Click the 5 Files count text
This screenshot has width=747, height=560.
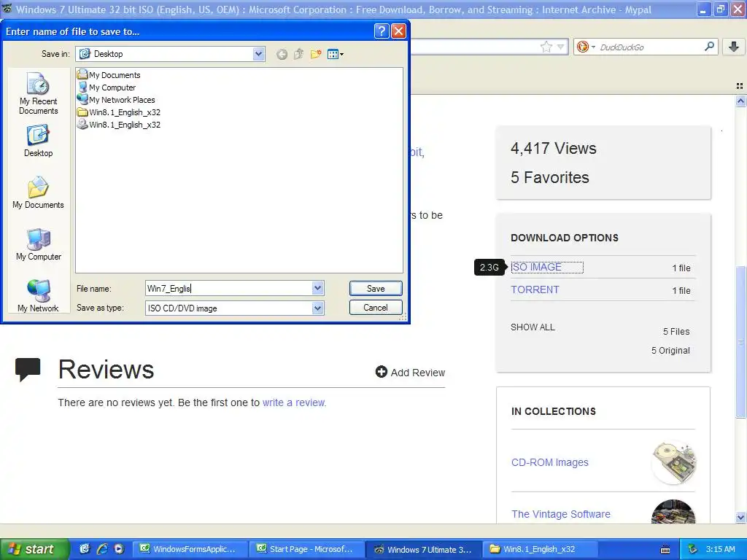676,332
